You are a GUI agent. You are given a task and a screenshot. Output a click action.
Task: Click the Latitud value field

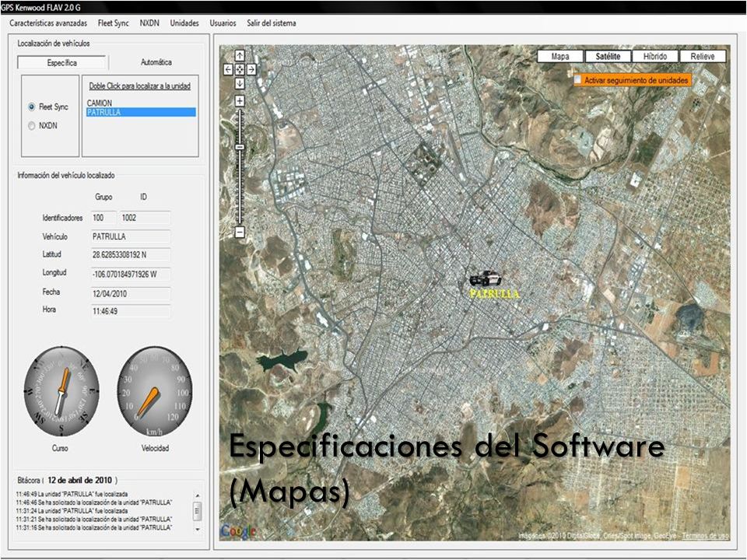[x=131, y=255]
